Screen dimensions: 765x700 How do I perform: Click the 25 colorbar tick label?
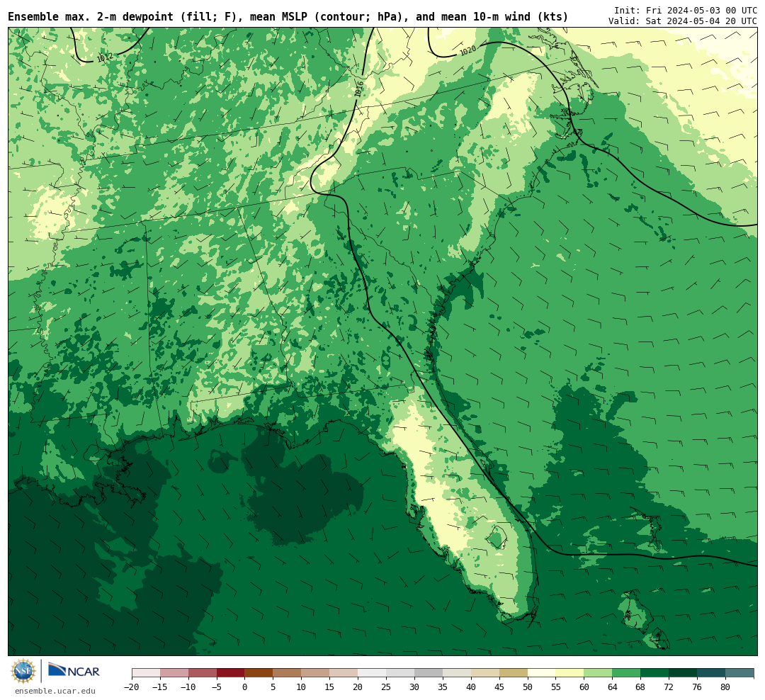click(387, 687)
